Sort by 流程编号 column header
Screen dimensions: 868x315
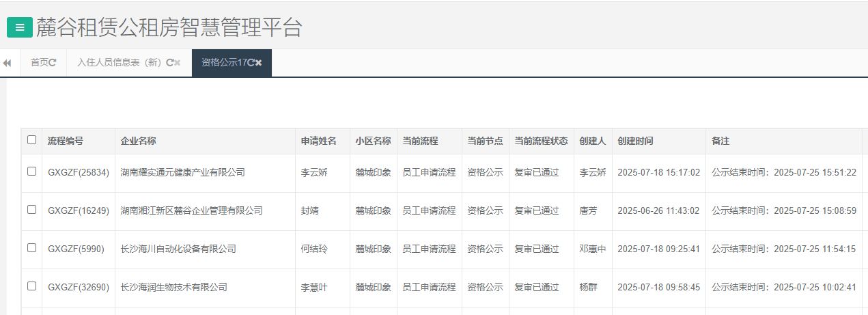(66, 141)
